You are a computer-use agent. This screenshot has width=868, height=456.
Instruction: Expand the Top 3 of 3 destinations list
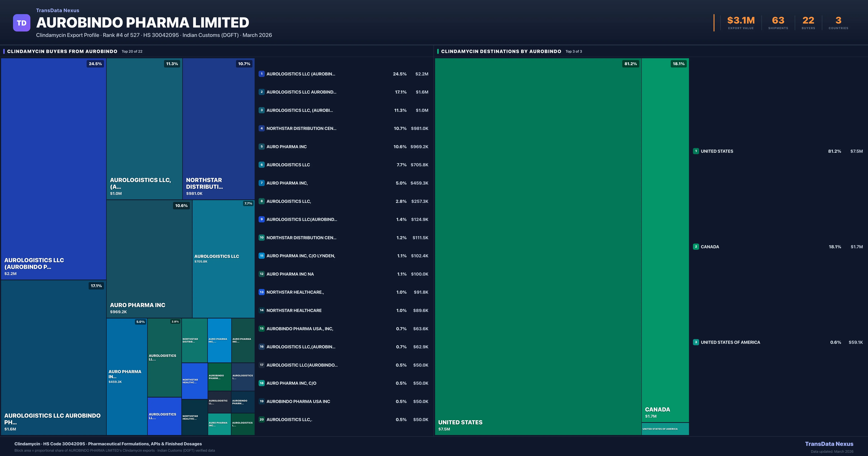pos(574,51)
